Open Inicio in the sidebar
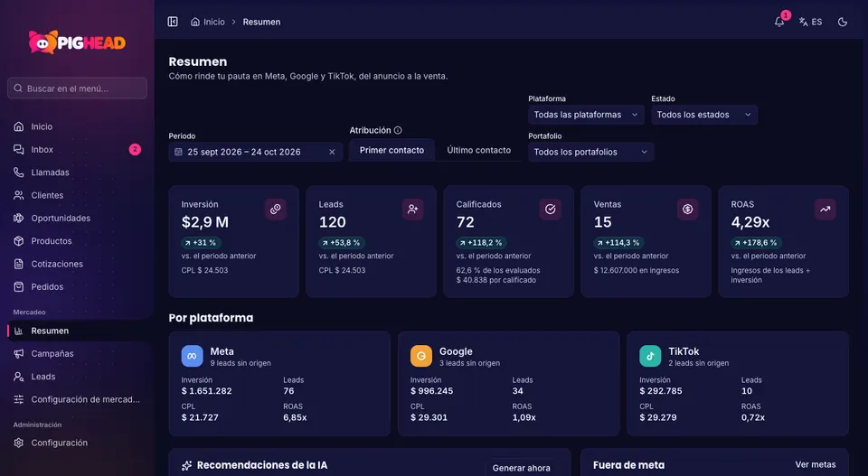Screen dimensions: 868x476 tap(77, 126)
